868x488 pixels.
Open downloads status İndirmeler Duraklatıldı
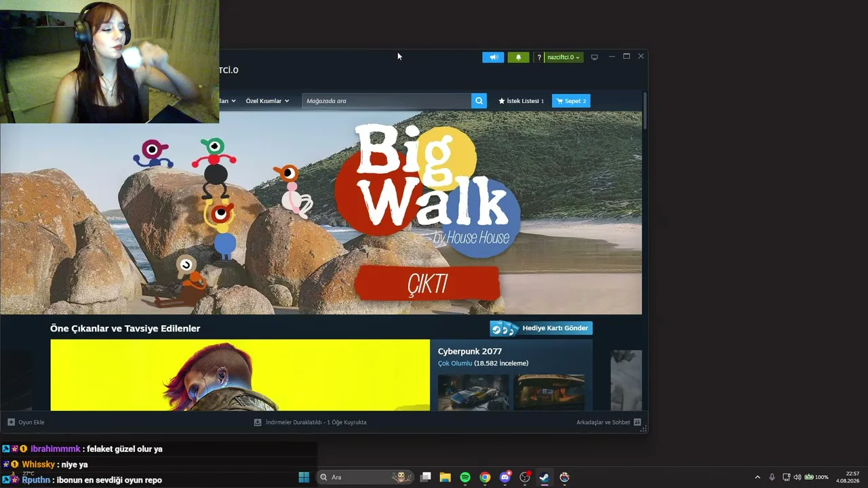point(310,422)
